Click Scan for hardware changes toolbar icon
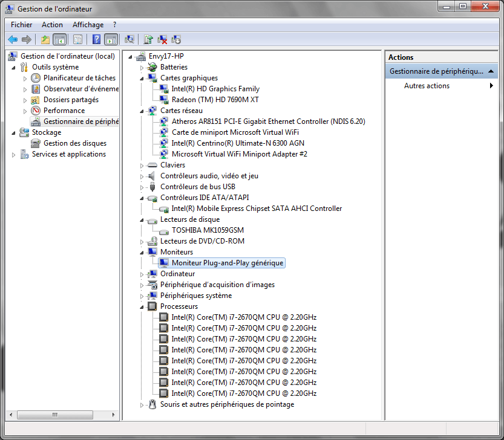This screenshot has height=440, width=504. pyautogui.click(x=129, y=39)
